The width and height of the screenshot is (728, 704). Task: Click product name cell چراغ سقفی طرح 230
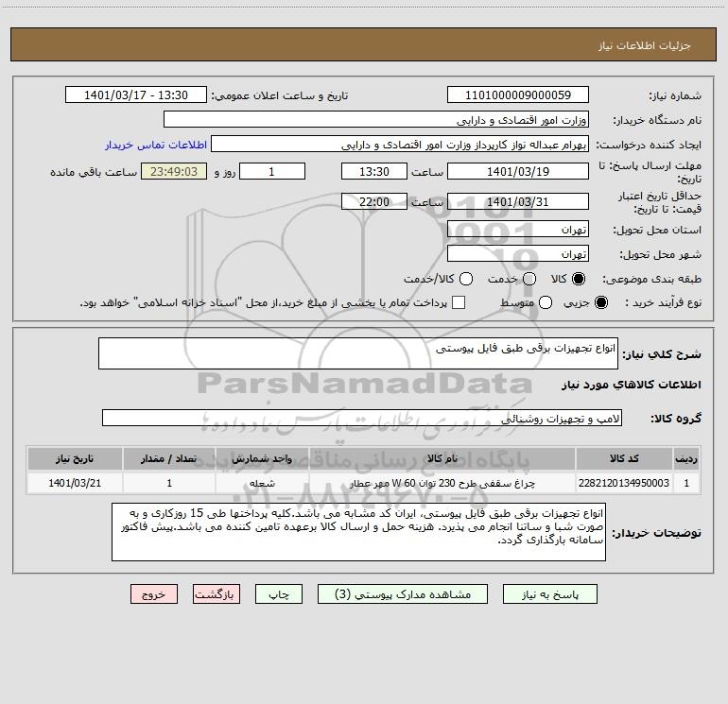(x=442, y=483)
